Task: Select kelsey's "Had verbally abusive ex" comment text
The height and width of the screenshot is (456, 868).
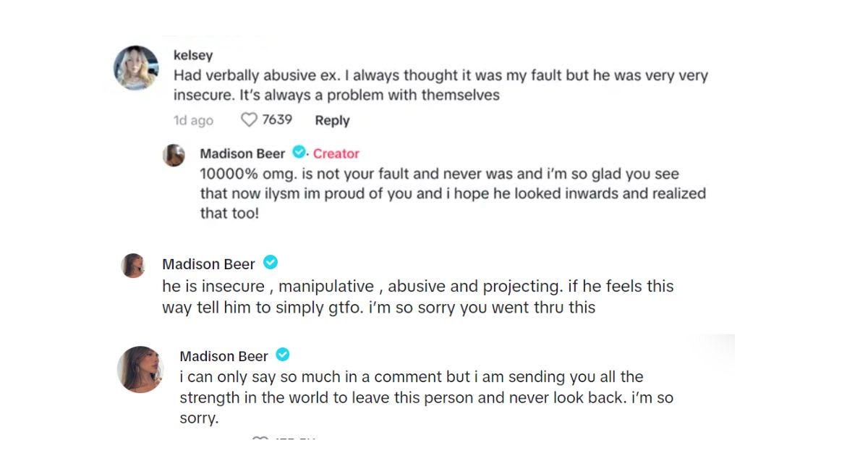Action: pyautogui.click(x=440, y=85)
